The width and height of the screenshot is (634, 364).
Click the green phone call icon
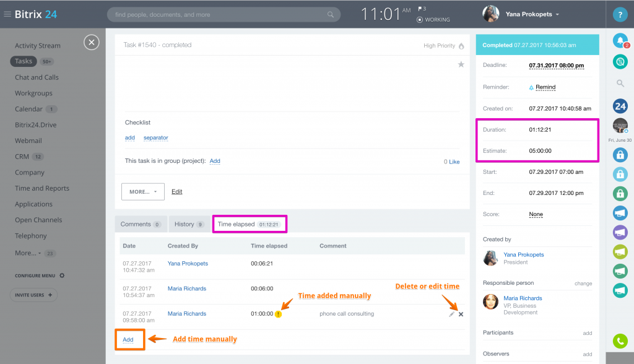pos(620,340)
